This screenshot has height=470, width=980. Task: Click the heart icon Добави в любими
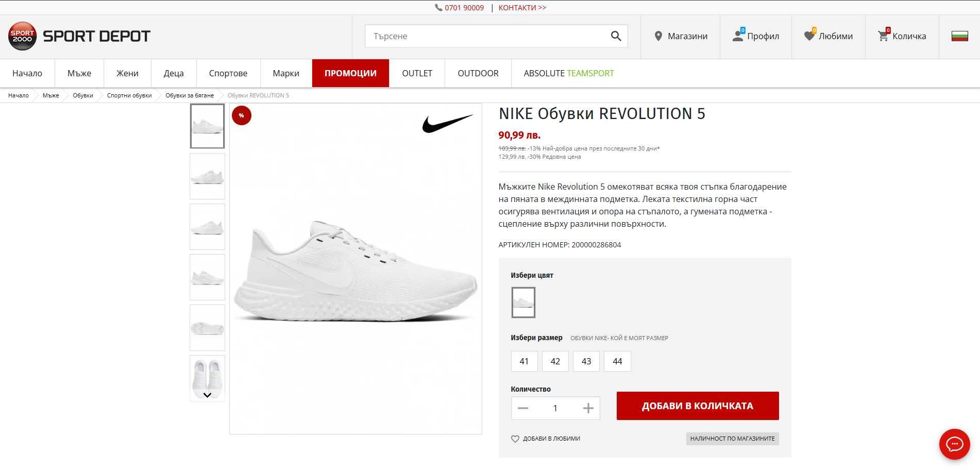click(515, 439)
